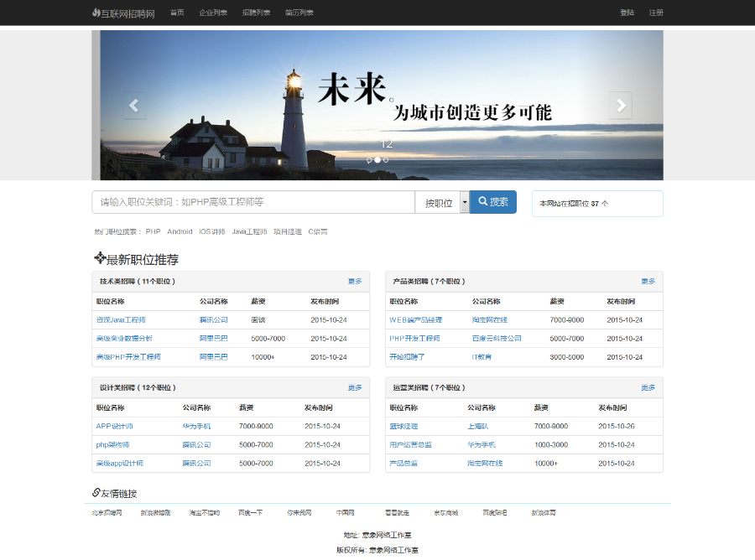Click the chain-link icon beside 友情链接
The image size is (755, 560).
[x=94, y=494]
